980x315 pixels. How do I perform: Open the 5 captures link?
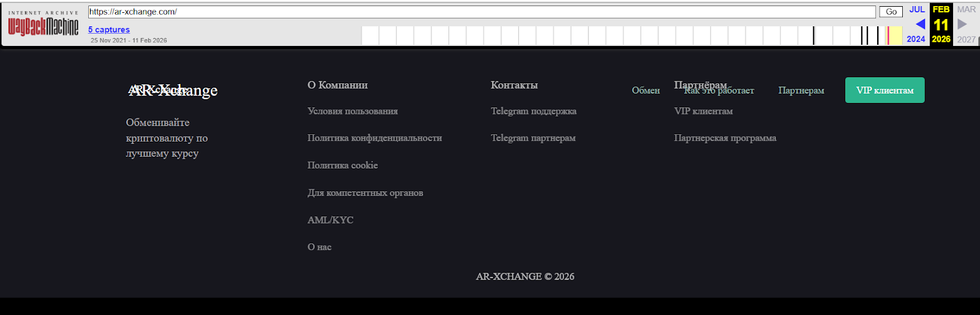109,29
